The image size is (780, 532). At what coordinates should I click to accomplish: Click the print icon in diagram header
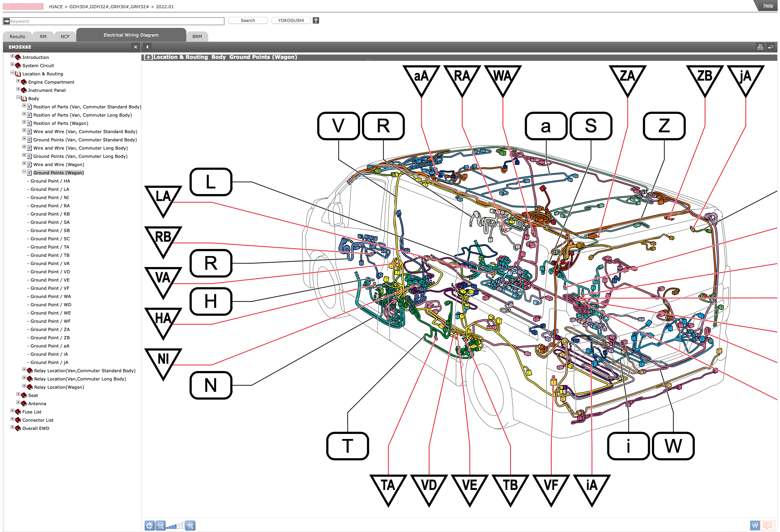pos(760,47)
